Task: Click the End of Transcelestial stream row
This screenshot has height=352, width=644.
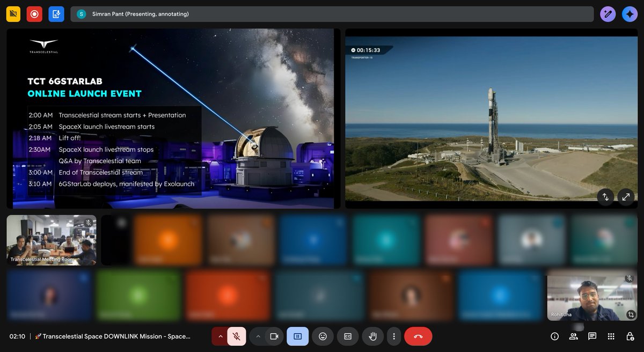Action: point(86,172)
